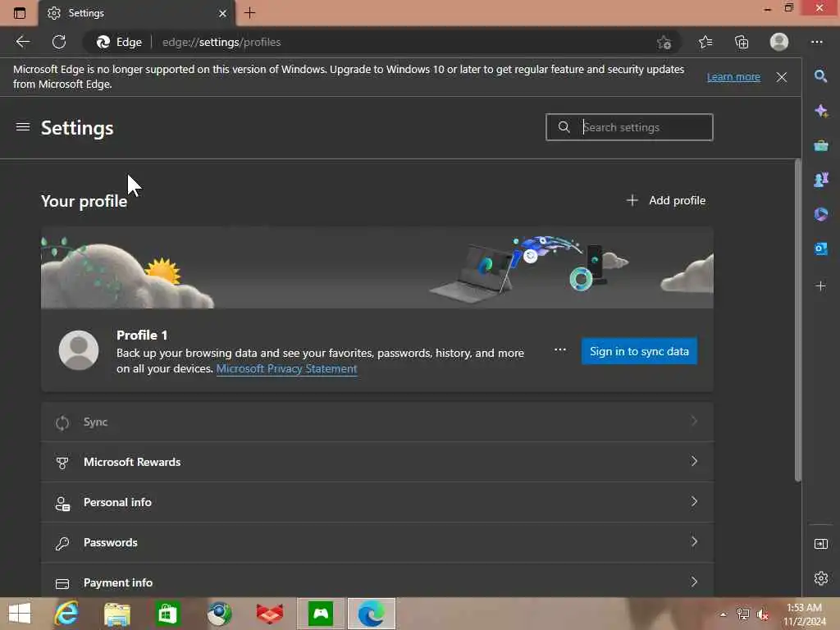Open Copilot sparkle icon in sidebar
The image size is (840, 630).
[x=820, y=111]
